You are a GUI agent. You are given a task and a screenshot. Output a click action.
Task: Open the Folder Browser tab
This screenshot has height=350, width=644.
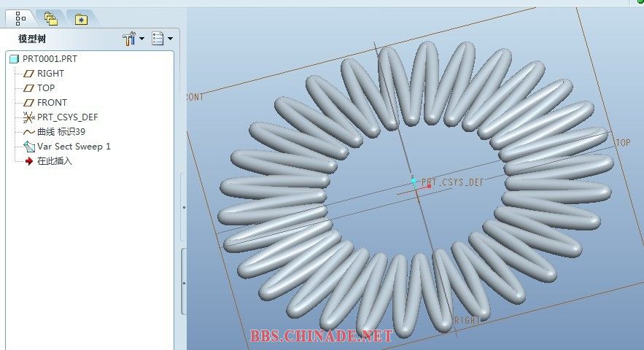pyautogui.click(x=50, y=18)
